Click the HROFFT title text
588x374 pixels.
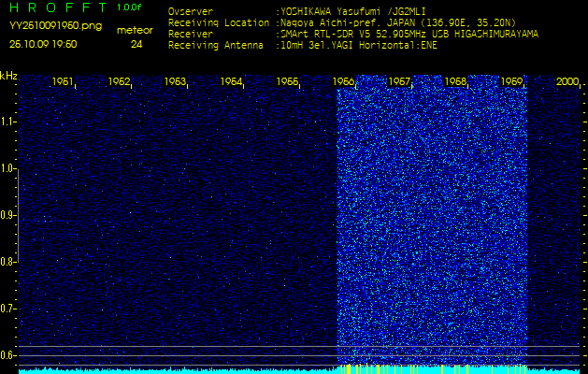coord(58,7)
